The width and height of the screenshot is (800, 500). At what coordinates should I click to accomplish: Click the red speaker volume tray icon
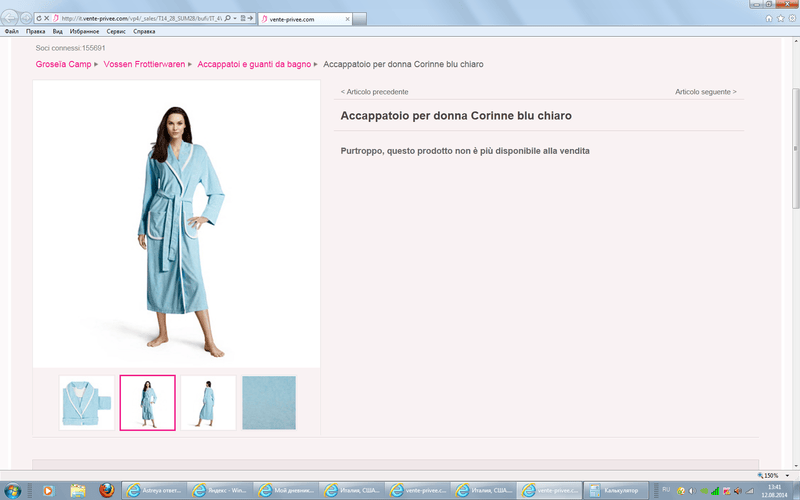point(738,491)
